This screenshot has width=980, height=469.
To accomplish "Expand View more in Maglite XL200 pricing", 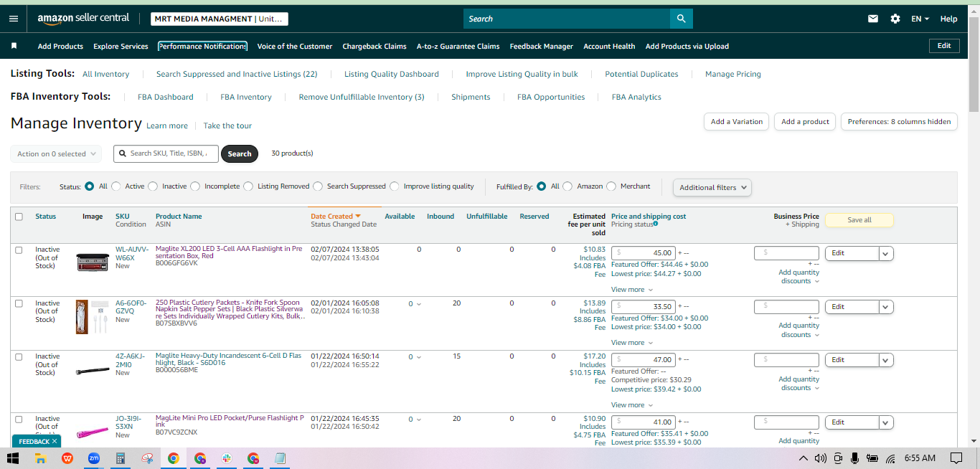I will click(632, 290).
